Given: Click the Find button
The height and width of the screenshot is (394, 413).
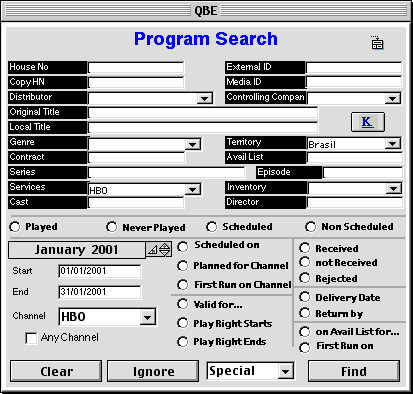Looking at the screenshot, I should [354, 371].
